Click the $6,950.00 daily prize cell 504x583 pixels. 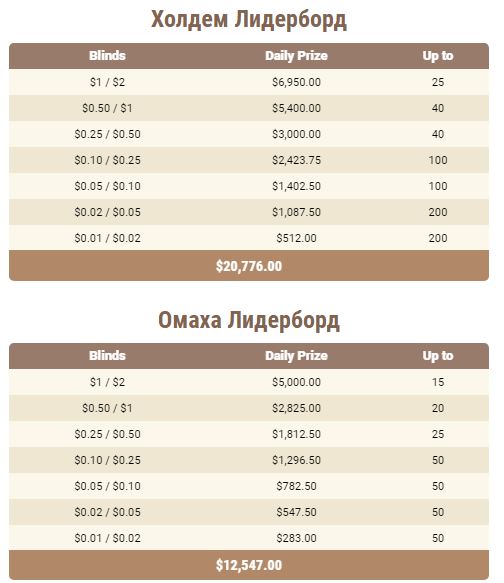(x=296, y=82)
